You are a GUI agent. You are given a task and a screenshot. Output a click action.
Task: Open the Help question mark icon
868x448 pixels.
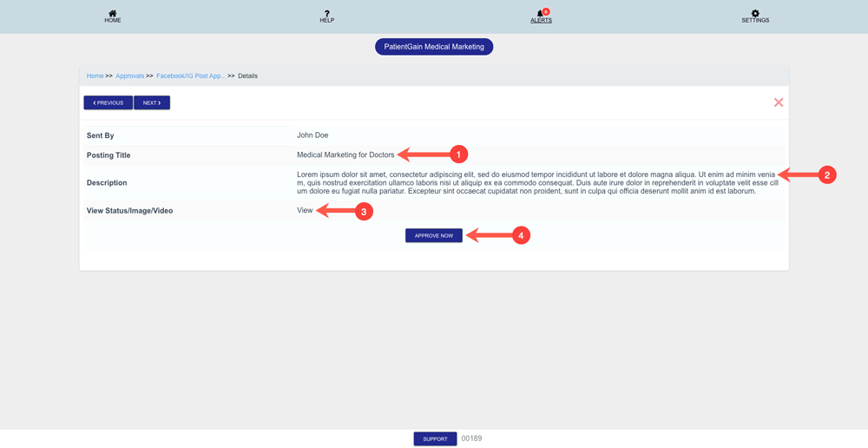click(x=327, y=13)
